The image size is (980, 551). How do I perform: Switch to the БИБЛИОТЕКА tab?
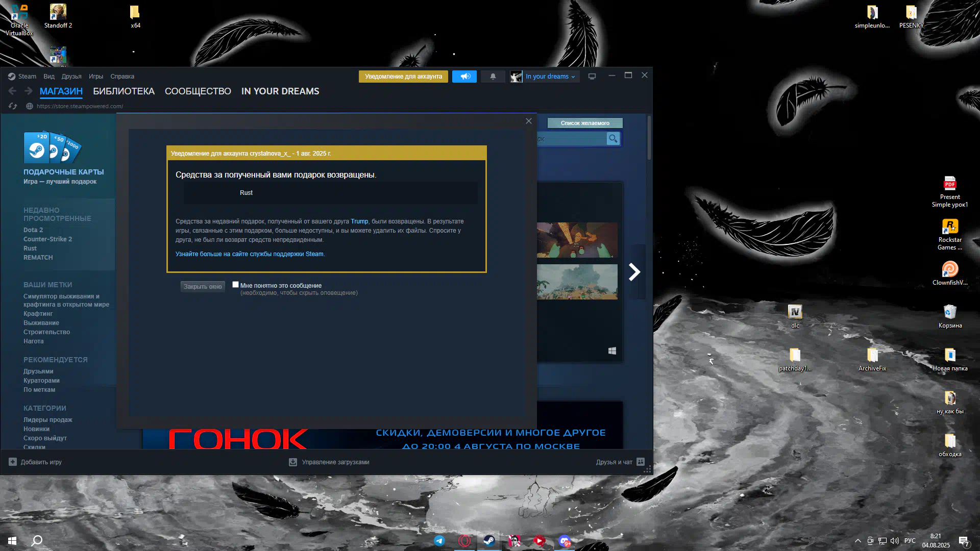(124, 91)
